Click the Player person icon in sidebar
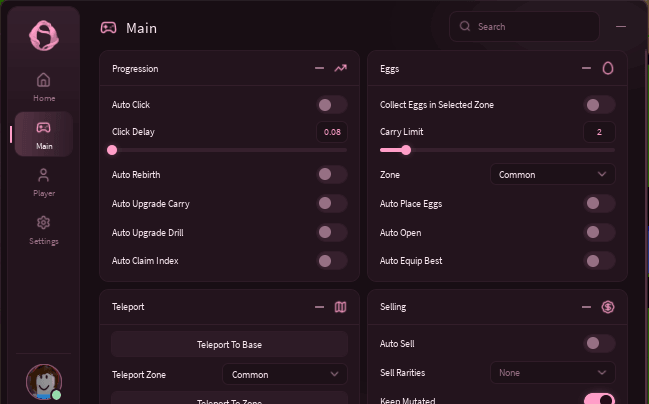Image resolution: width=649 pixels, height=404 pixels. 43,175
